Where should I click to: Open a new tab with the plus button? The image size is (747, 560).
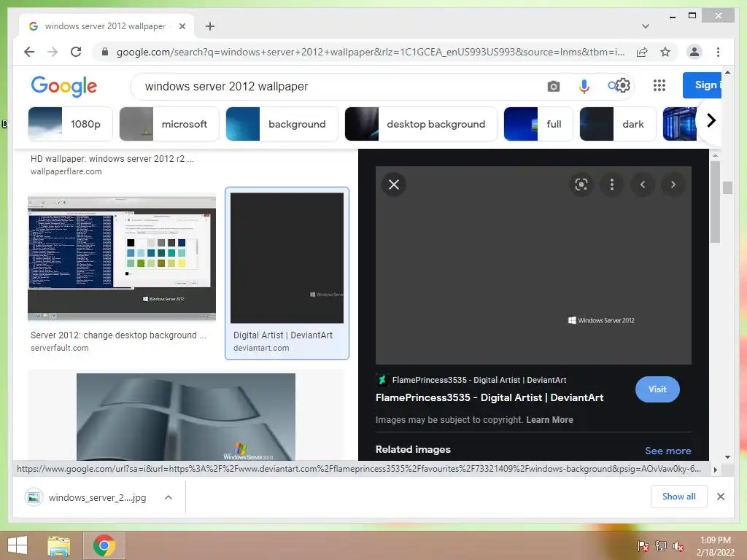(209, 26)
